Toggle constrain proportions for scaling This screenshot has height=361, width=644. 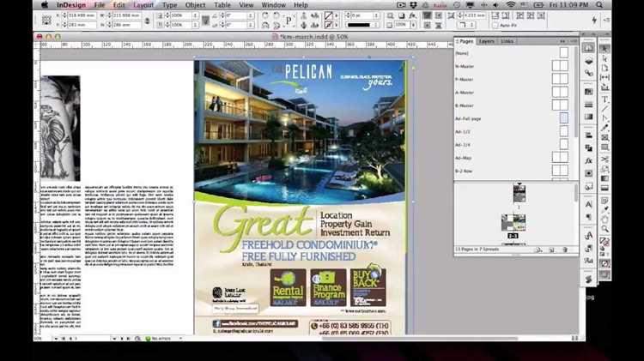[x=205, y=20]
